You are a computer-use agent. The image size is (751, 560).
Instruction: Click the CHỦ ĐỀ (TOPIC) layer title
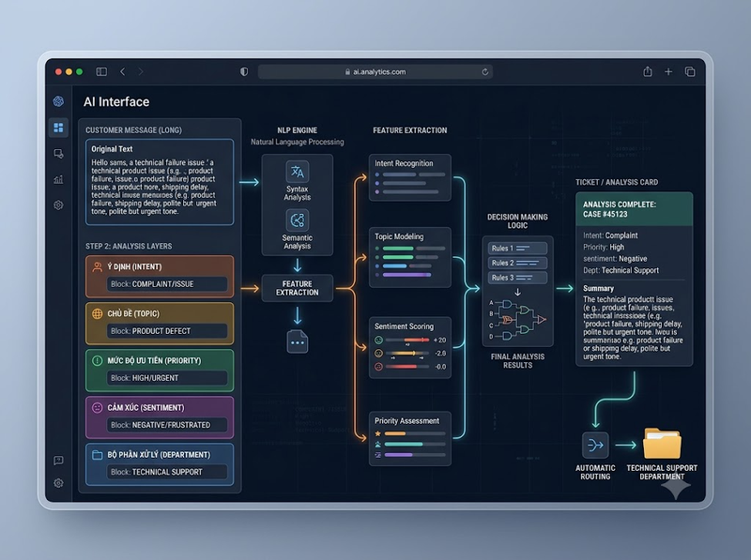[x=133, y=313]
